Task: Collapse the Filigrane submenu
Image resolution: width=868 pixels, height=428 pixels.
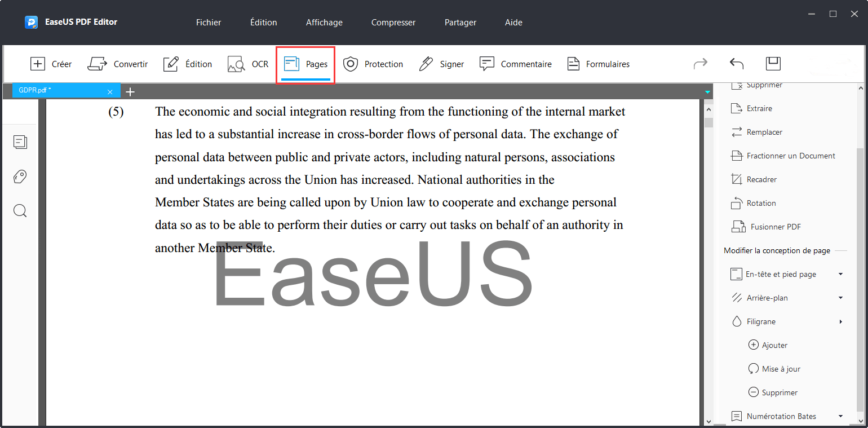Action: coord(841,321)
